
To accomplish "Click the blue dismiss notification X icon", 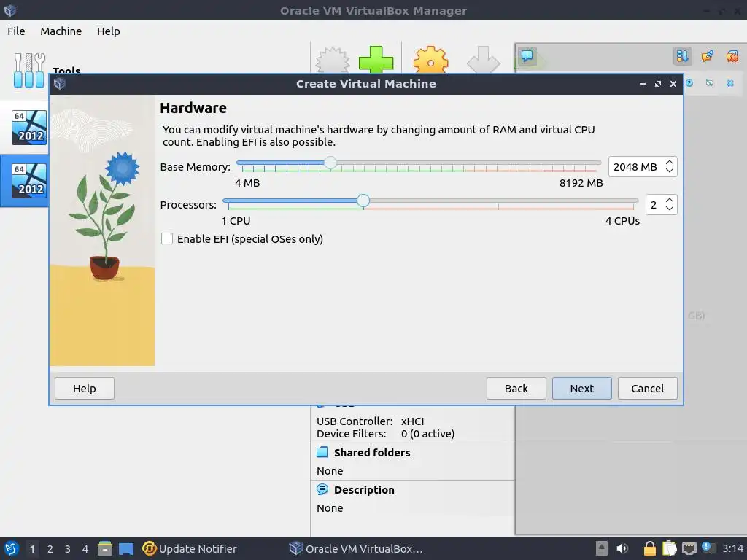I will [x=730, y=83].
